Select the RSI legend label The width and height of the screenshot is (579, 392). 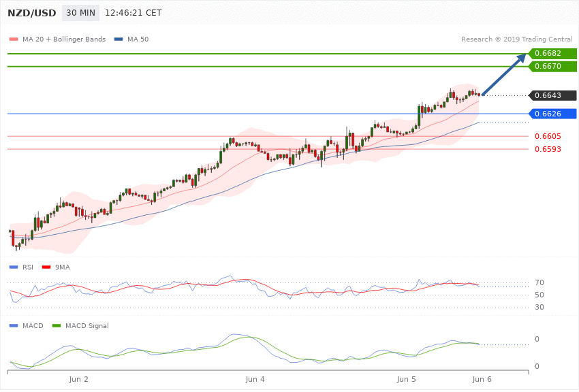(28, 267)
